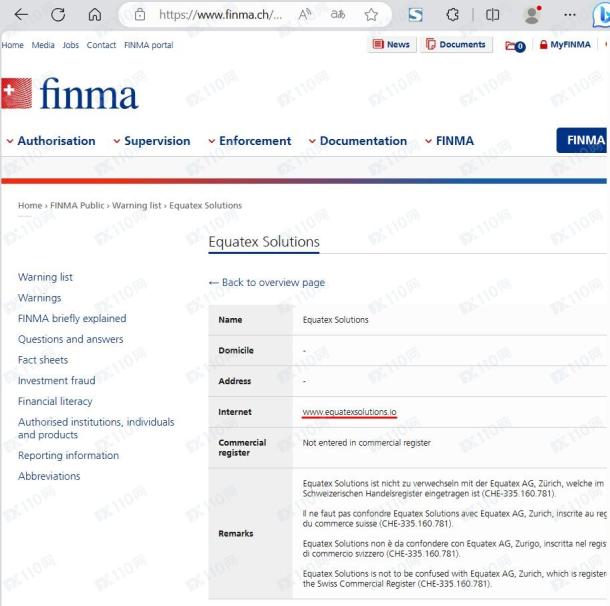This screenshot has height=606, width=610.
Task: Reload the page with refresh icon
Action: [58, 15]
